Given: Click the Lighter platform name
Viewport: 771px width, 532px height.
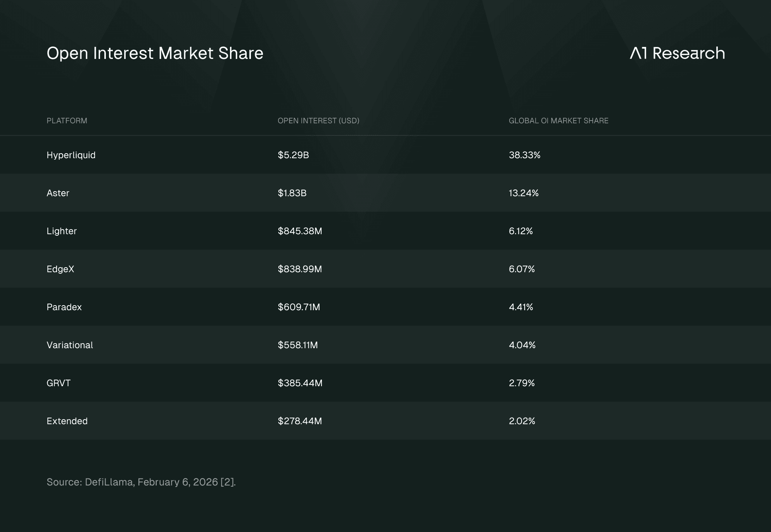Looking at the screenshot, I should pos(62,231).
